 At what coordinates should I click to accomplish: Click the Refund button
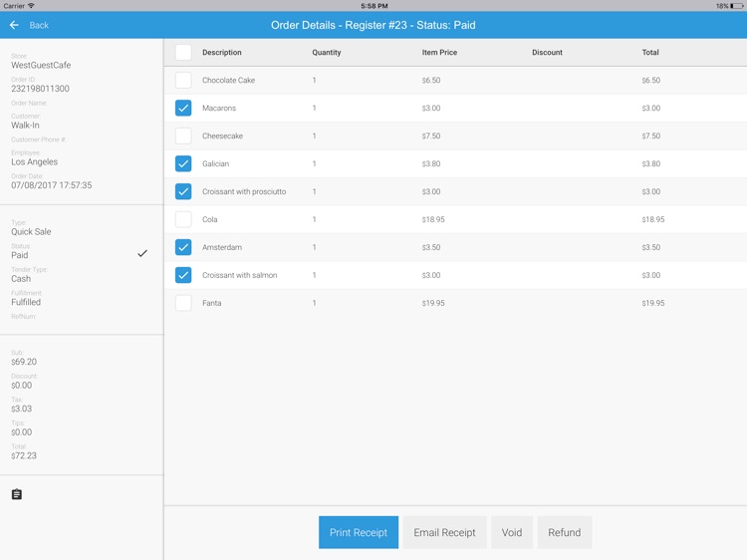[565, 532]
